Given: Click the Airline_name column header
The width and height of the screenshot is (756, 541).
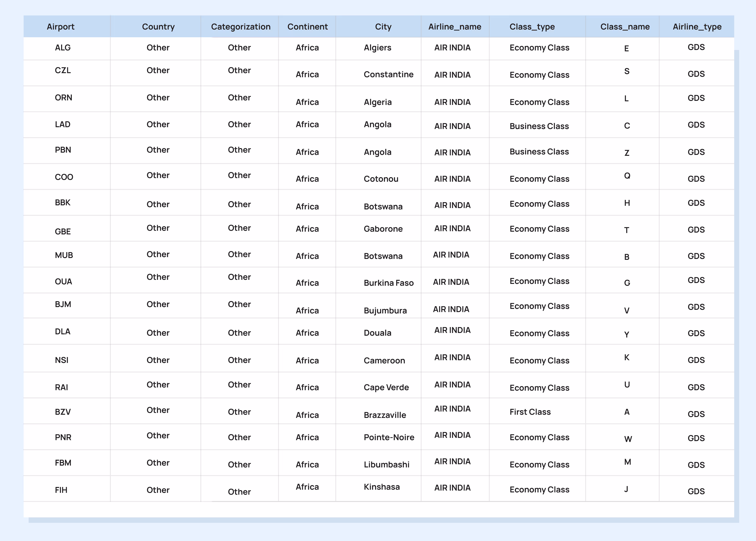Looking at the screenshot, I should coord(455,27).
